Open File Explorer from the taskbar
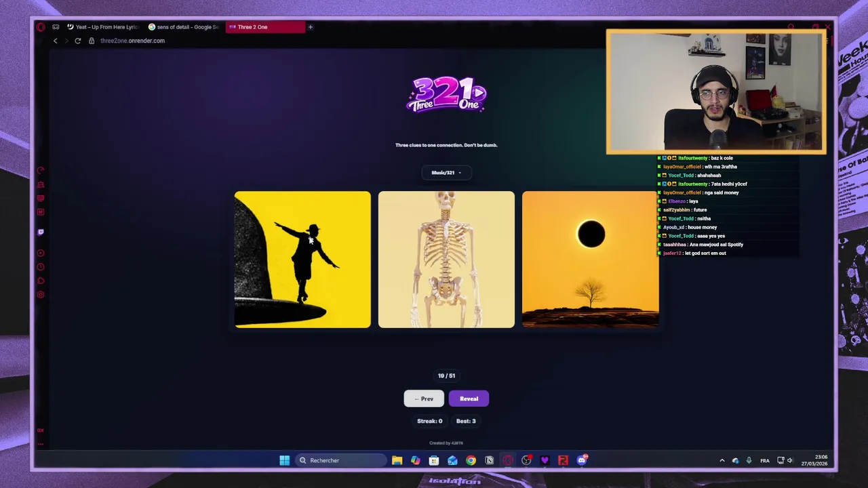The height and width of the screenshot is (488, 868). [397, 460]
